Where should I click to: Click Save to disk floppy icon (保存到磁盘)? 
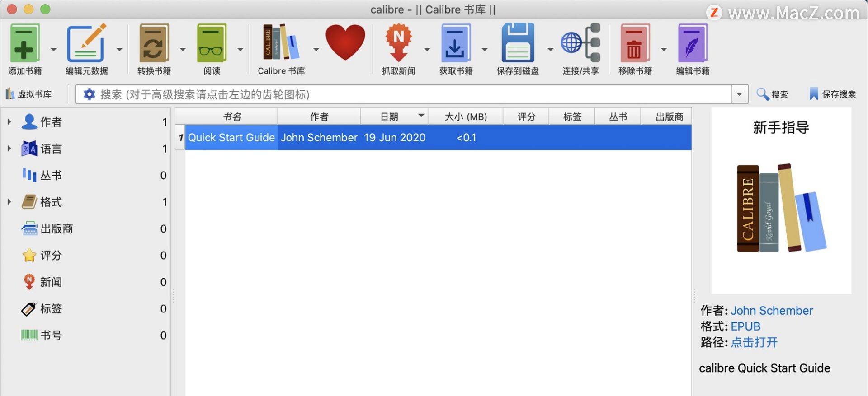[x=518, y=43]
